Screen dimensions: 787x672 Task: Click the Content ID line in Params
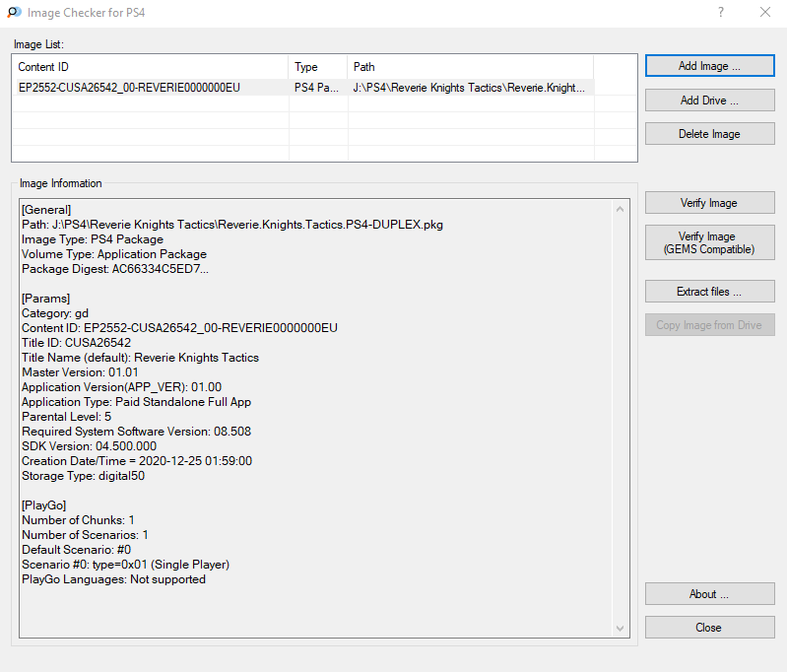[x=179, y=328]
